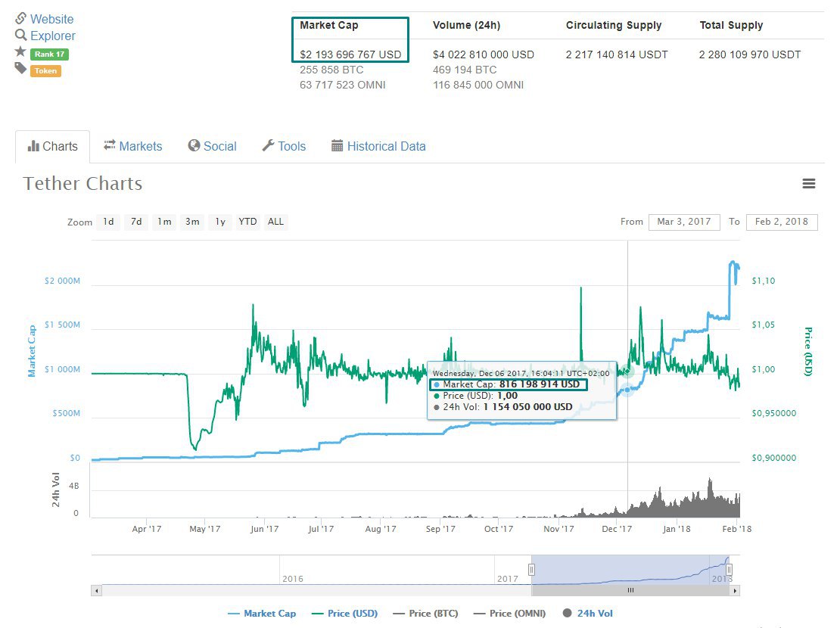Click the star watchlist icon

pos(20,51)
